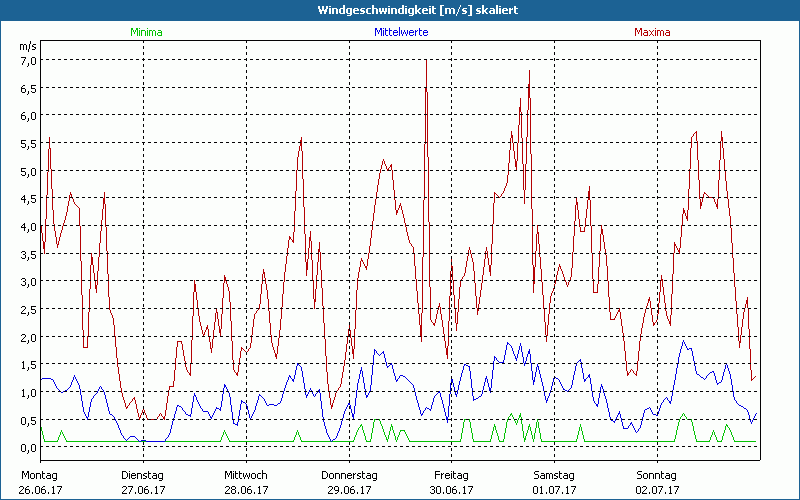
Task: Select the 'Samstag' day label
Action: tap(553, 475)
